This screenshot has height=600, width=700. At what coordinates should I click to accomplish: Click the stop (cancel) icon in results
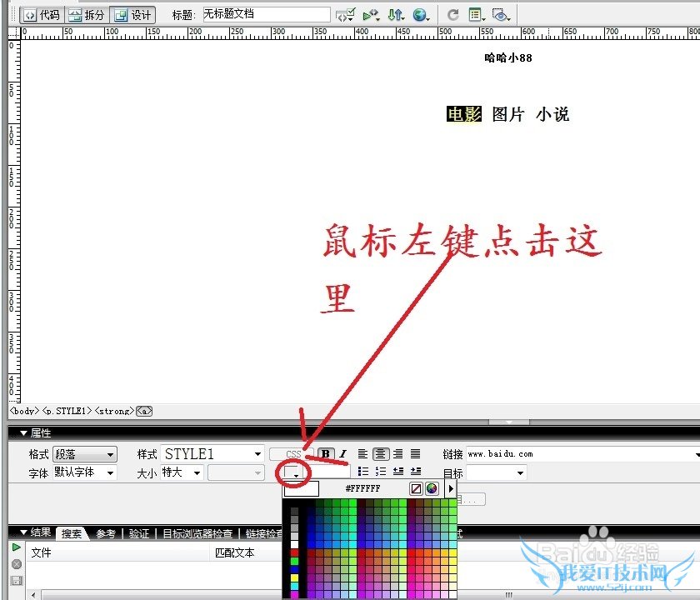tap(17, 564)
